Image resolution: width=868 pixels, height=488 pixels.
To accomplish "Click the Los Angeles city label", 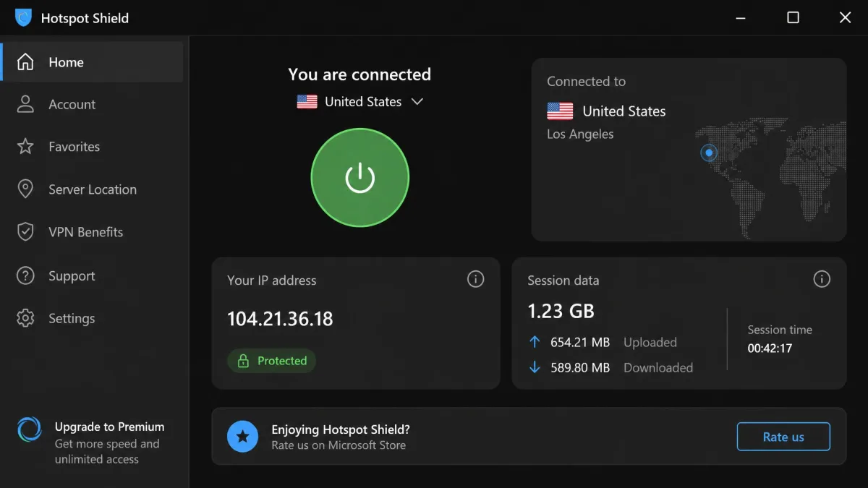I will [x=580, y=134].
